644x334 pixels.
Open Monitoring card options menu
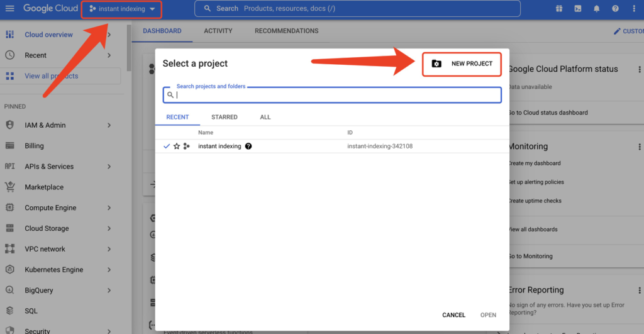pyautogui.click(x=639, y=147)
